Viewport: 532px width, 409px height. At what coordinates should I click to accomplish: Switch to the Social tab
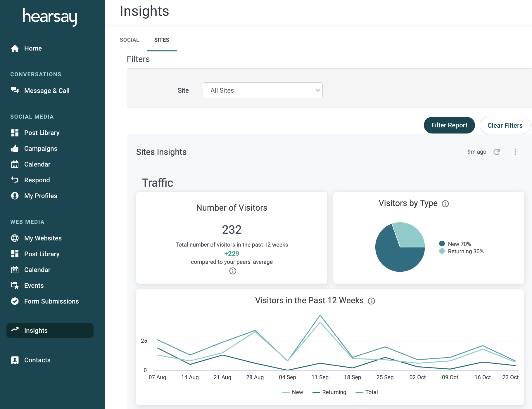coord(129,40)
